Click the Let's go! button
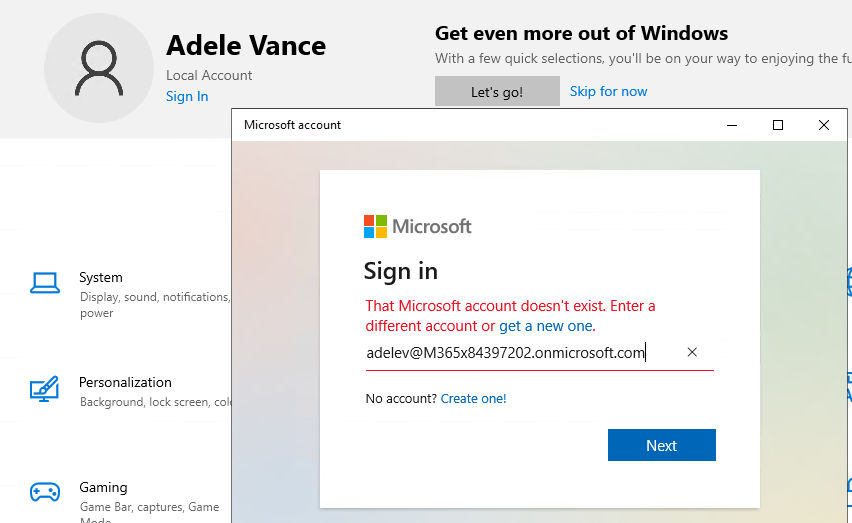This screenshot has width=852, height=523. [497, 91]
